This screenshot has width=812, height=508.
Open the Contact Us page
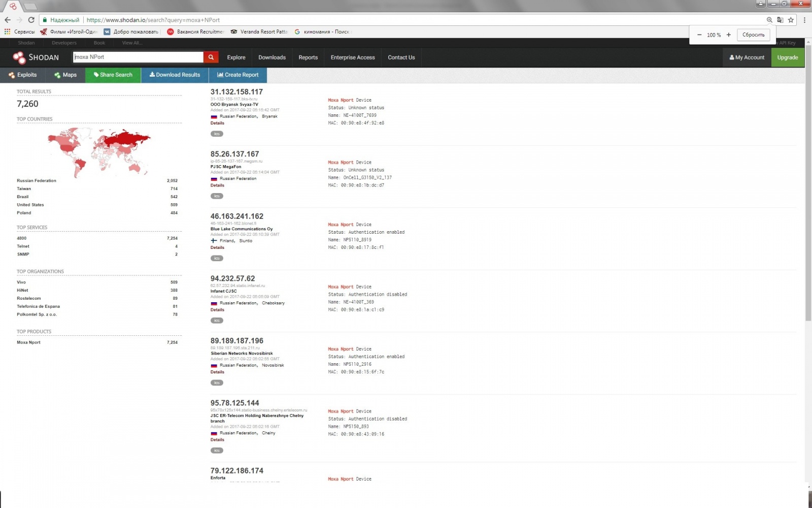401,57
